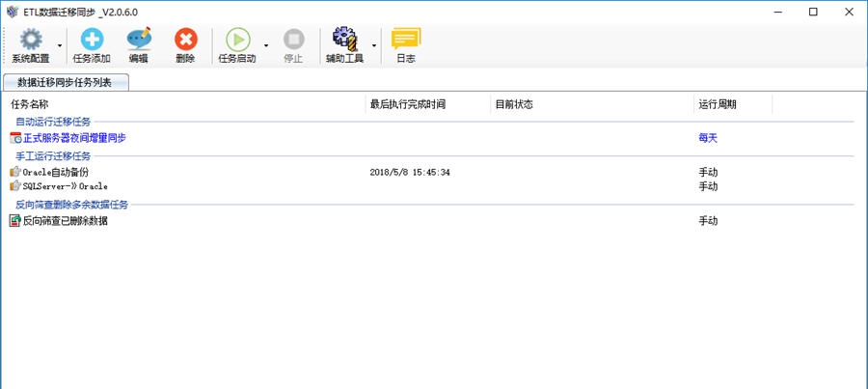Image resolution: width=868 pixels, height=389 pixels.
Task: Click 手动 in the 反向筛查已删除数据 row
Action: click(x=708, y=221)
